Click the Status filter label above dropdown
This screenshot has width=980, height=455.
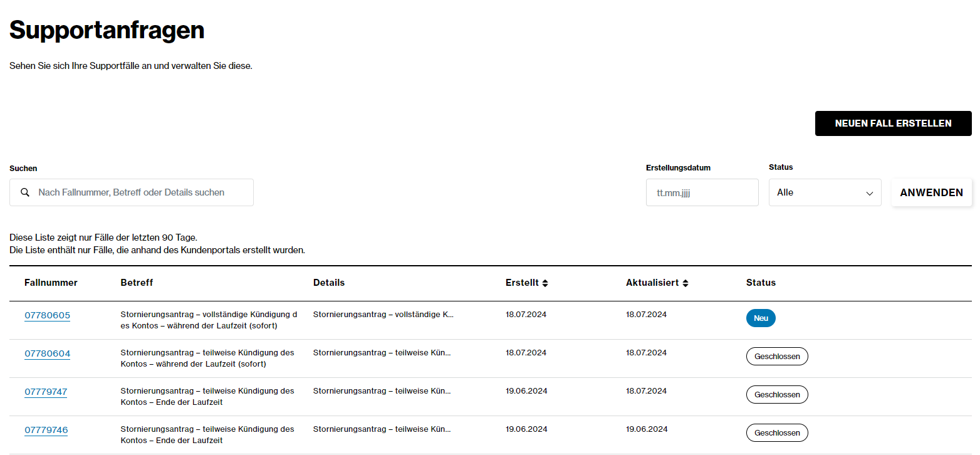pos(781,167)
